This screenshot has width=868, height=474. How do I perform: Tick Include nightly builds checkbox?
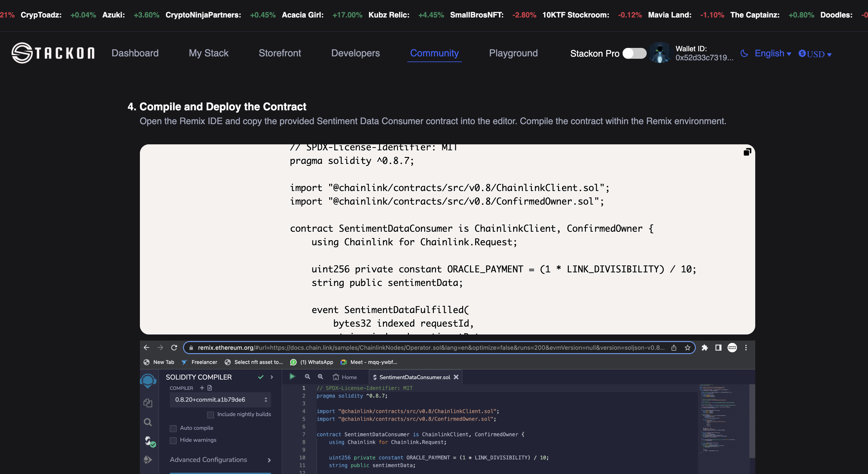point(210,415)
